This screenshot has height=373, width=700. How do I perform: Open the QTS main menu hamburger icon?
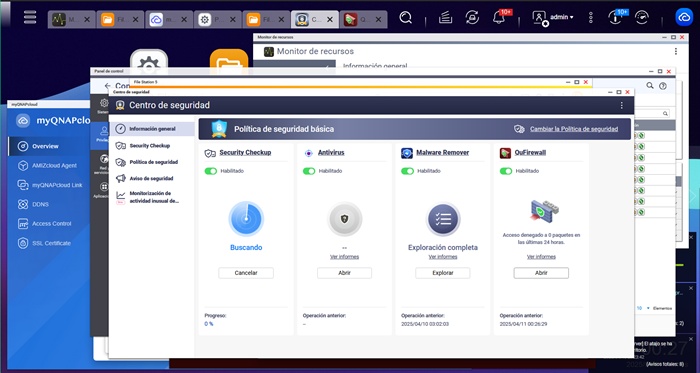pyautogui.click(x=30, y=18)
